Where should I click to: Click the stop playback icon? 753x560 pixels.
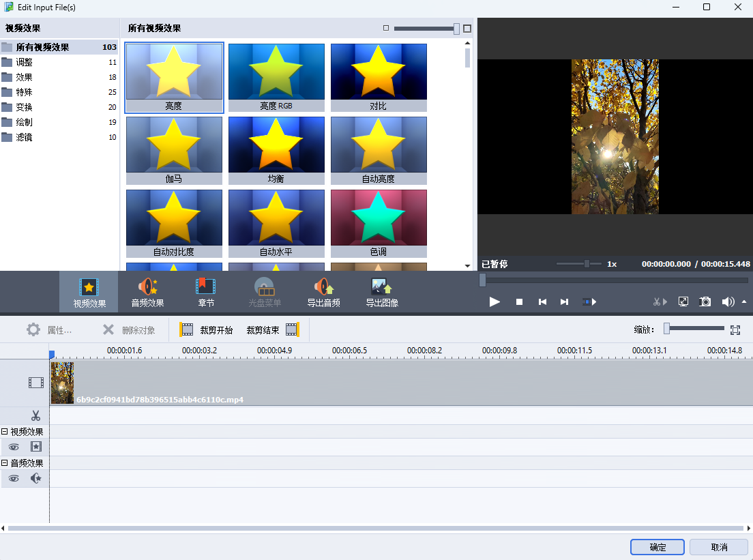(519, 301)
